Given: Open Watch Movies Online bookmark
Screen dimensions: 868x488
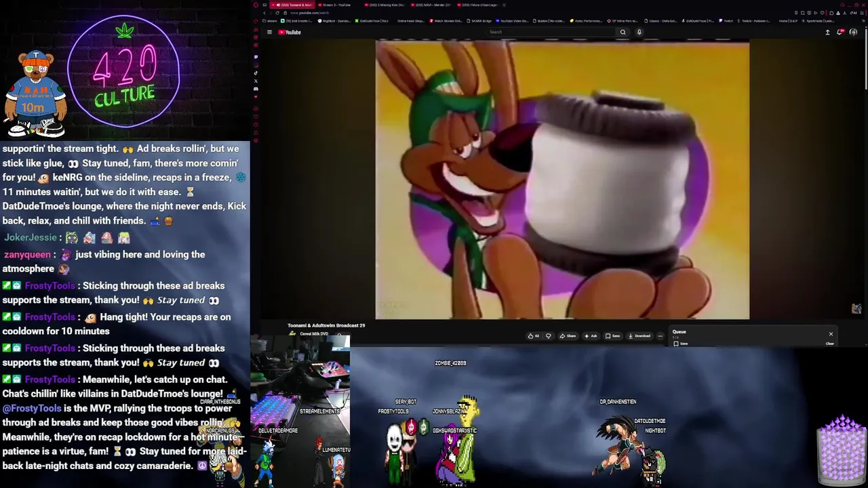Looking at the screenshot, I should click(446, 21).
